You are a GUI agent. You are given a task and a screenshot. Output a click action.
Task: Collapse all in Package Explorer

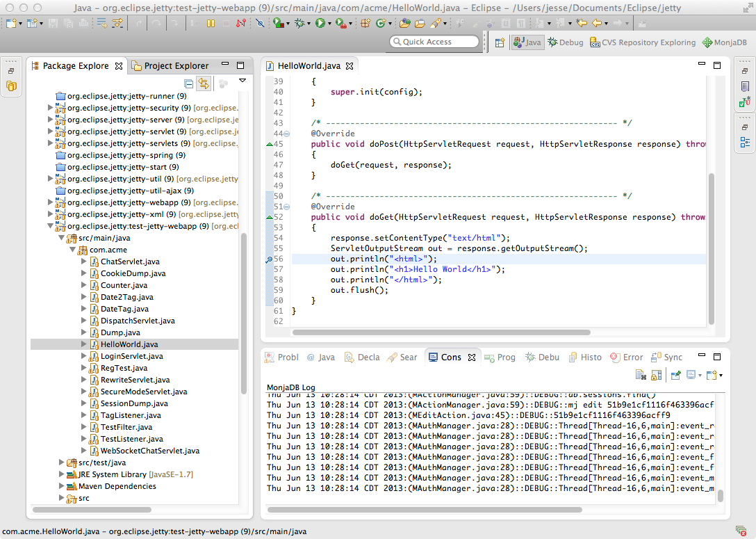coord(189,83)
